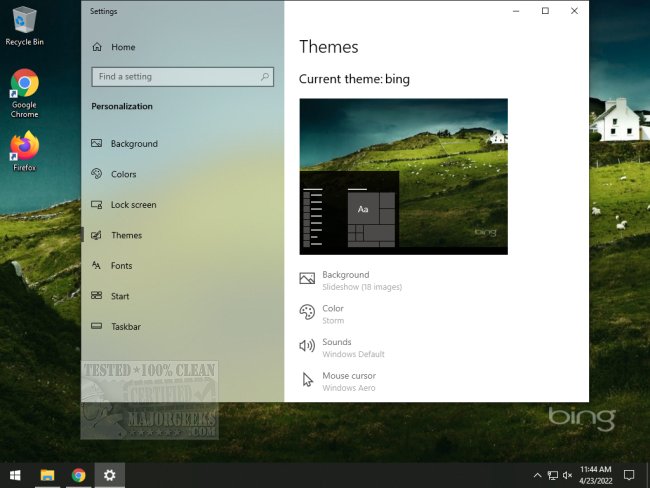Click the Personalization section label

[x=122, y=106]
